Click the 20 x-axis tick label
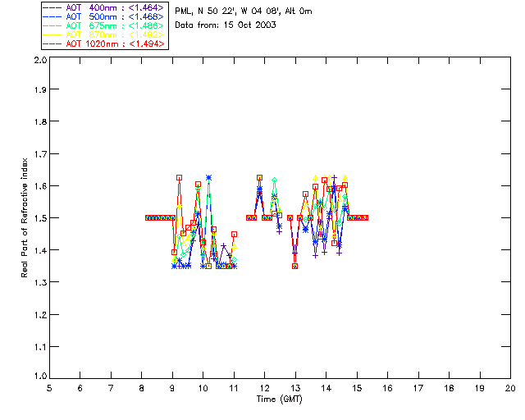Image resolution: width=525 pixels, height=420 pixels. [510, 388]
